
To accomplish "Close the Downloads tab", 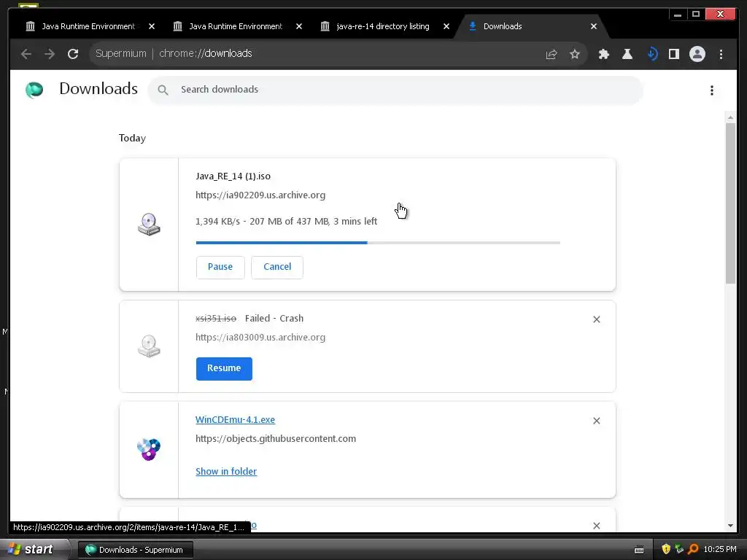I will (x=594, y=27).
